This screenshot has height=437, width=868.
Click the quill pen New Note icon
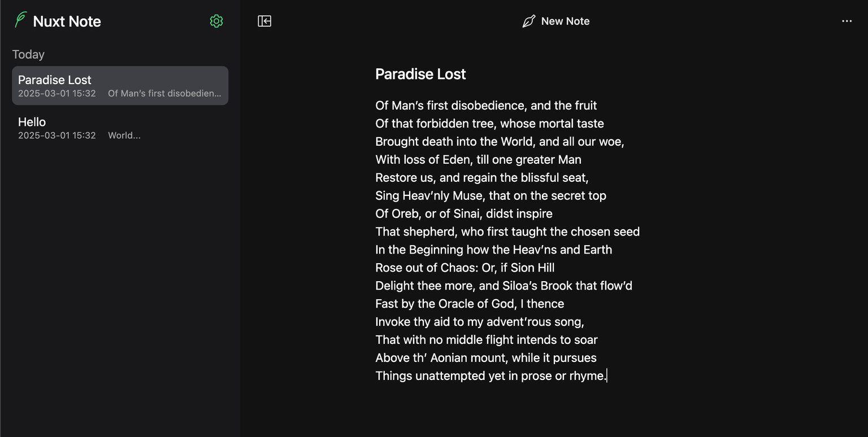[x=528, y=21]
